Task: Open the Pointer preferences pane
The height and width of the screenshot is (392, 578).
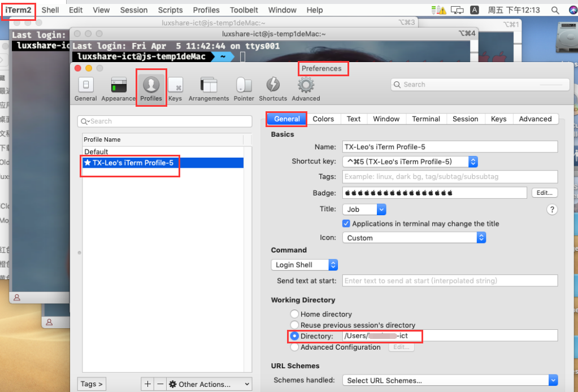Action: pyautogui.click(x=244, y=89)
